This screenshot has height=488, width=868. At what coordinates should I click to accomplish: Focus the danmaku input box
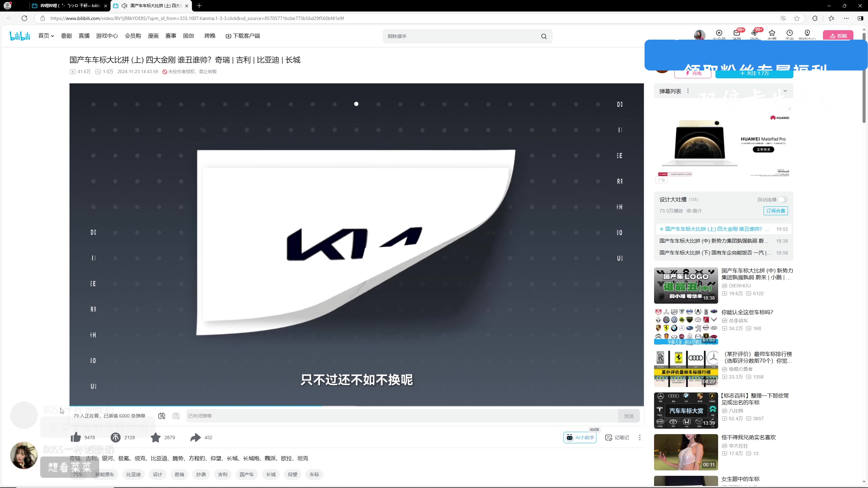click(402, 416)
